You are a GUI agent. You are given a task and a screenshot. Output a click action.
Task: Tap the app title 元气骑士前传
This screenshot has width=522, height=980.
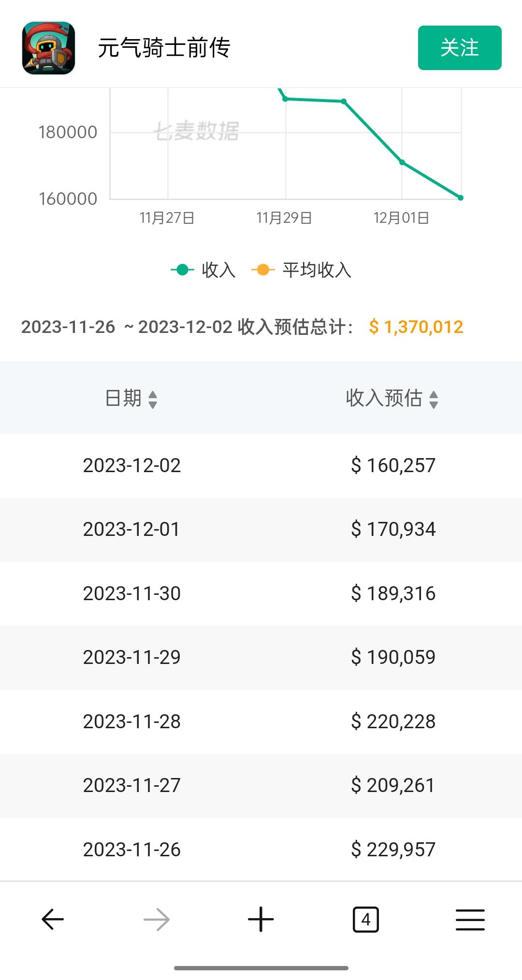click(x=164, y=48)
